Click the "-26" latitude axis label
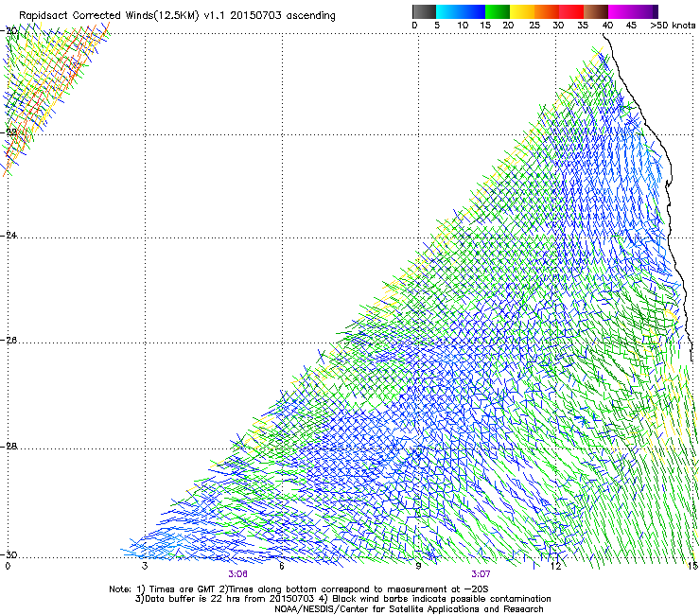700x615 pixels. [x=9, y=341]
